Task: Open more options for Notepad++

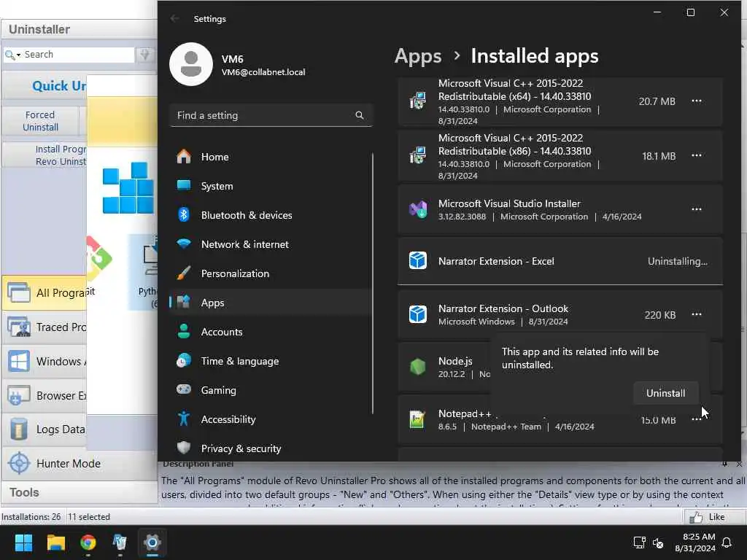Action: [x=697, y=419]
